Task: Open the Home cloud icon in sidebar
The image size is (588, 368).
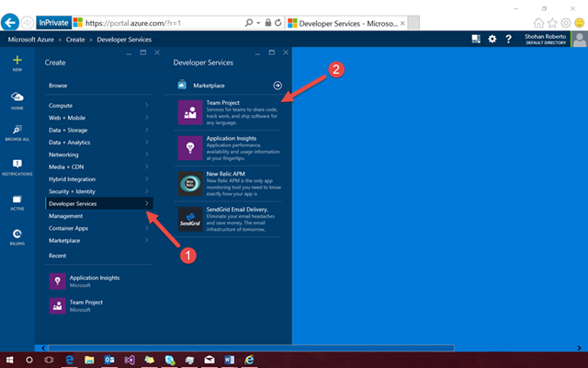Action: [x=17, y=97]
